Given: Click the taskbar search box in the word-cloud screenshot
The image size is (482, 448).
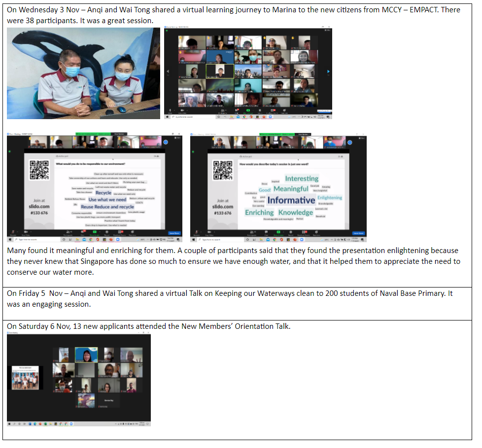Looking at the screenshot, I should click(220, 239).
